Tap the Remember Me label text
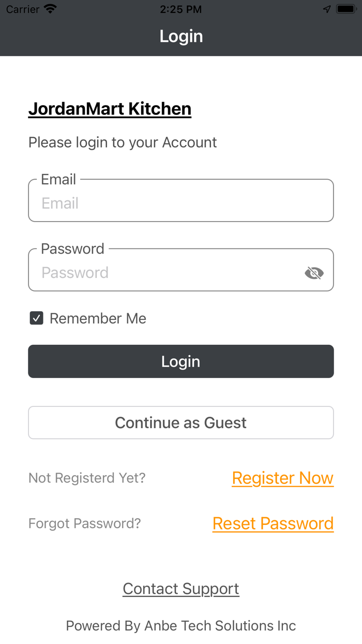This screenshot has width=362, height=644. [x=98, y=318]
